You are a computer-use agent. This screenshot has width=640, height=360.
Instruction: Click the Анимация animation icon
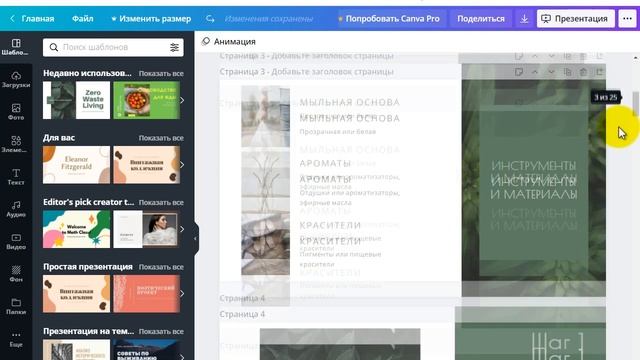(x=206, y=41)
